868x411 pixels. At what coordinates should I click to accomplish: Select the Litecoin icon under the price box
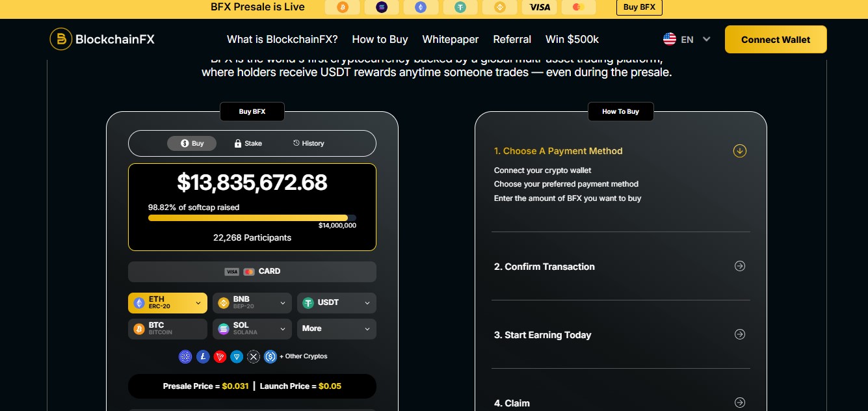pos(203,356)
